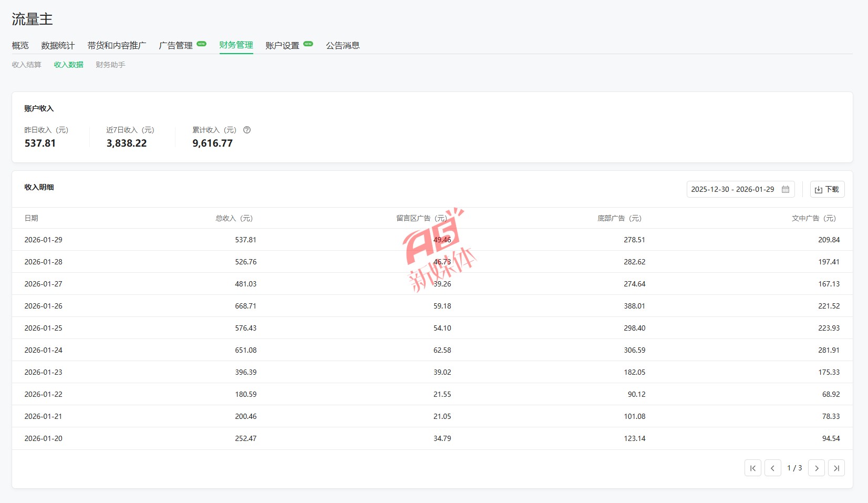The width and height of the screenshot is (868, 503).
Task: Click the 下载 download button
Action: coord(827,189)
